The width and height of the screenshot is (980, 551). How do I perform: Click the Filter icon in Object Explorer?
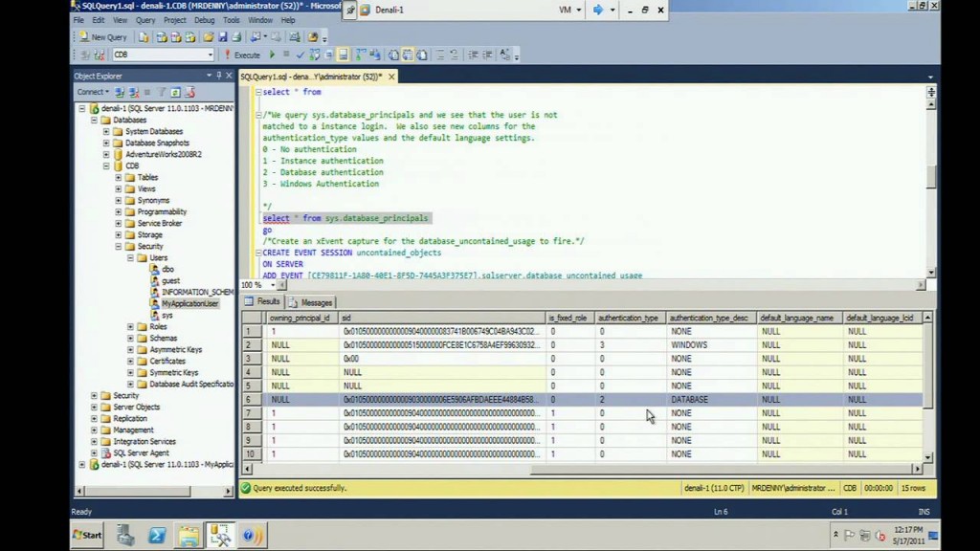click(162, 92)
